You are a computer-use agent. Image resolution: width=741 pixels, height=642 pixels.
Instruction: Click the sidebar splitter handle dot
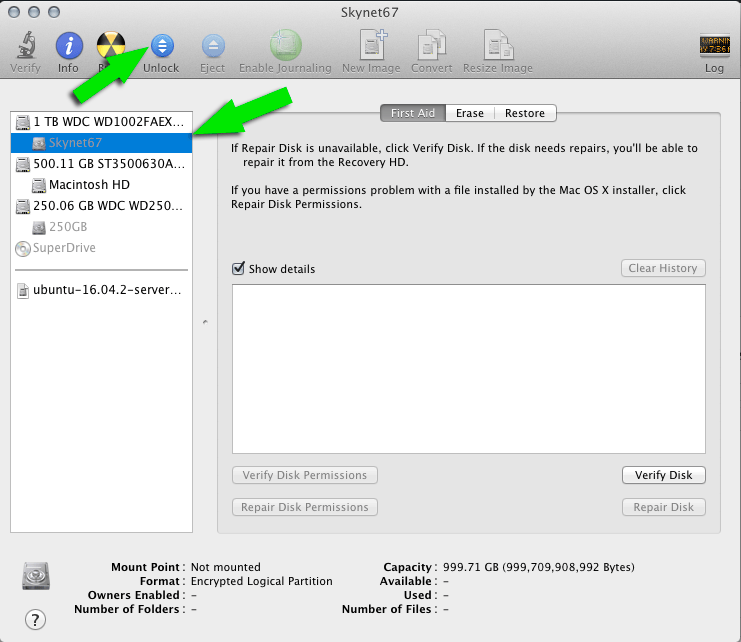coord(205,322)
